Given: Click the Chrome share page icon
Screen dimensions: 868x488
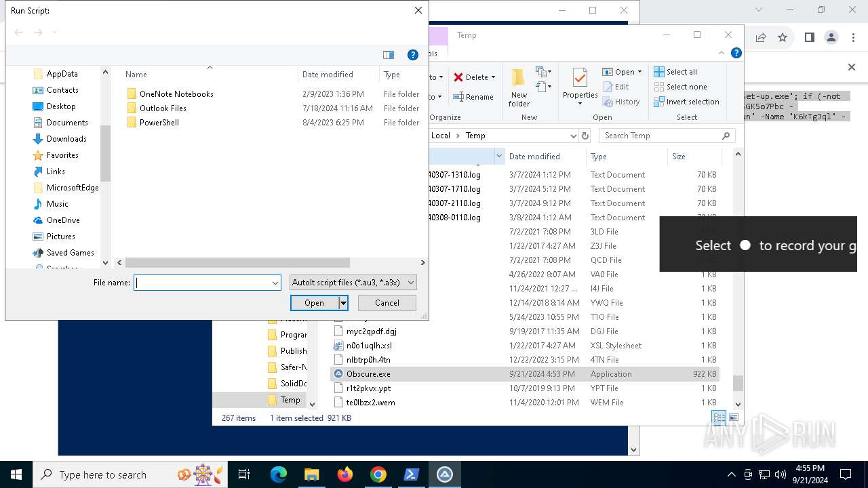Looking at the screenshot, I should click(x=761, y=37).
